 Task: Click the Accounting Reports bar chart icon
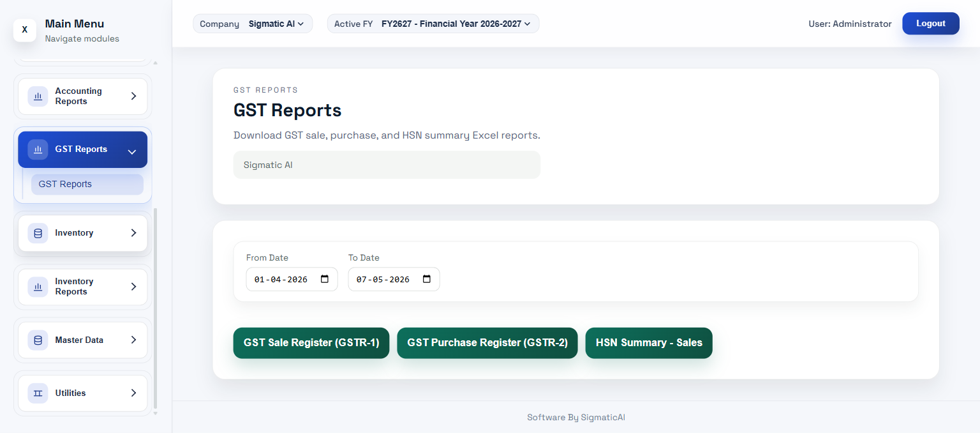[38, 96]
